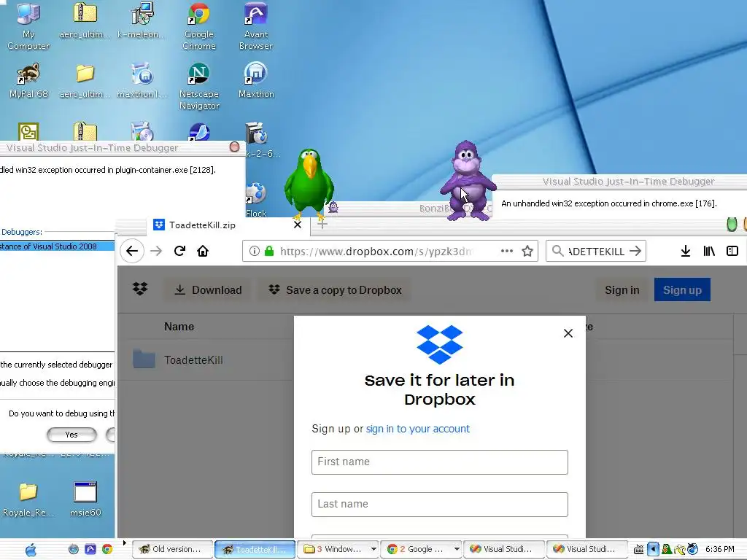
Task: Expand the 3 Windows taskbar group dropdown
Action: pos(374,549)
